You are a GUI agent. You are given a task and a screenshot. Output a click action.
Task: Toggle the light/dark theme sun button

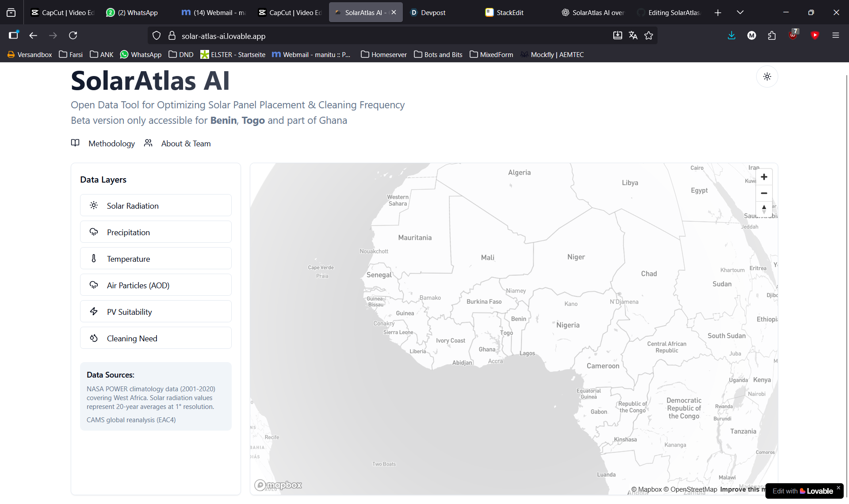coord(767,76)
